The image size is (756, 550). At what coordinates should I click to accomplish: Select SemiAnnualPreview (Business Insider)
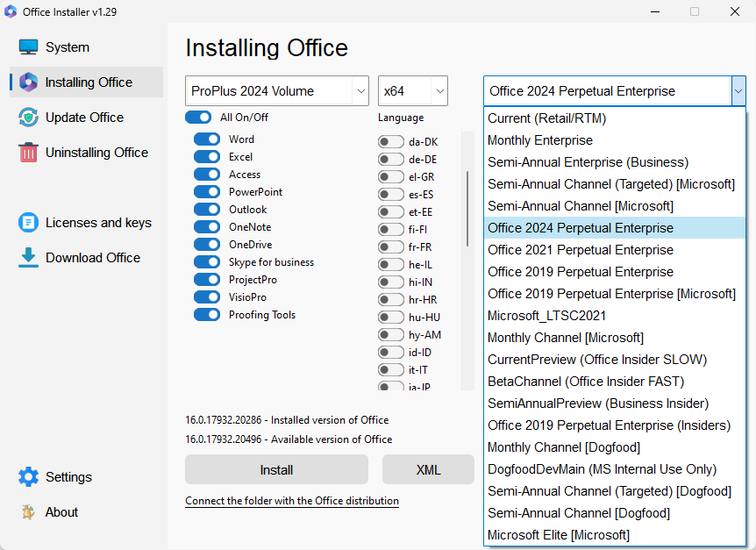coord(614,404)
